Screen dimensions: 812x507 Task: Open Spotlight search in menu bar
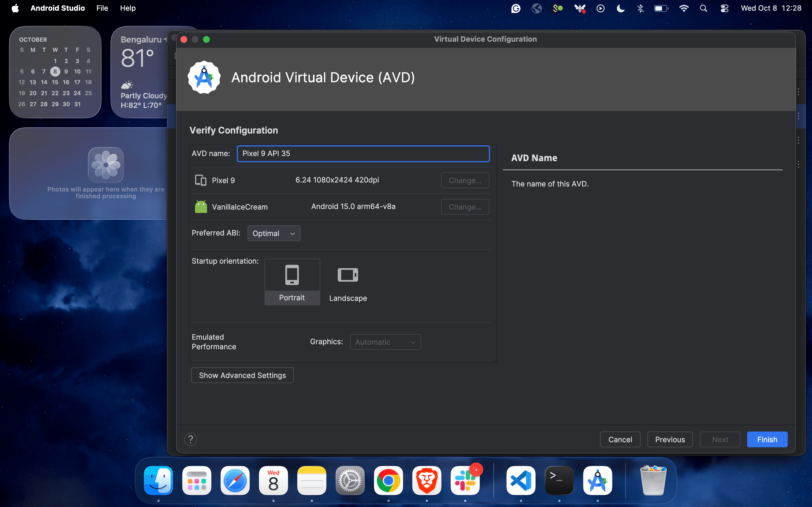point(703,8)
